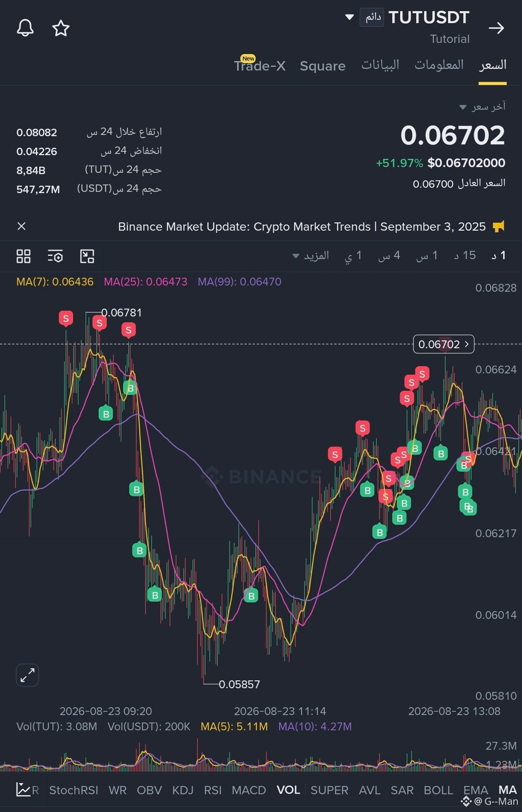The height and width of the screenshot is (812, 522).
Task: Toggle the AVL indicator
Action: coord(370,790)
